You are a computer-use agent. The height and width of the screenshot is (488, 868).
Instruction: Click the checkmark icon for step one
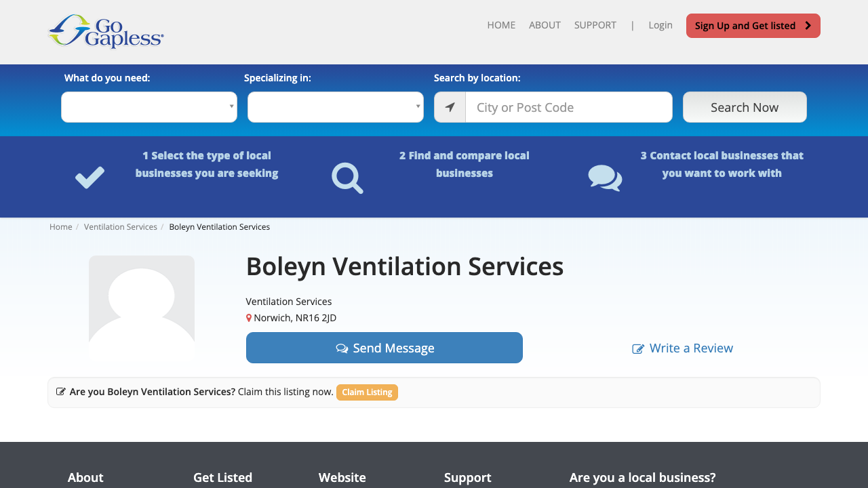(89, 177)
